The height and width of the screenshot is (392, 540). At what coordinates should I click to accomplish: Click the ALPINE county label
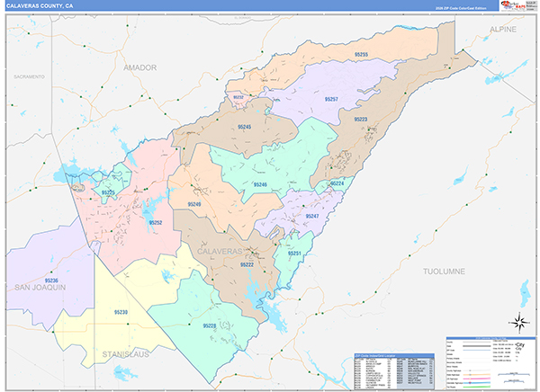pyautogui.click(x=503, y=29)
